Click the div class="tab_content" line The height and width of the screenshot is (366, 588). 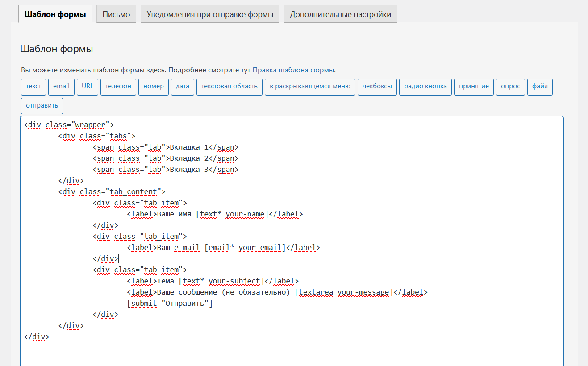click(112, 192)
